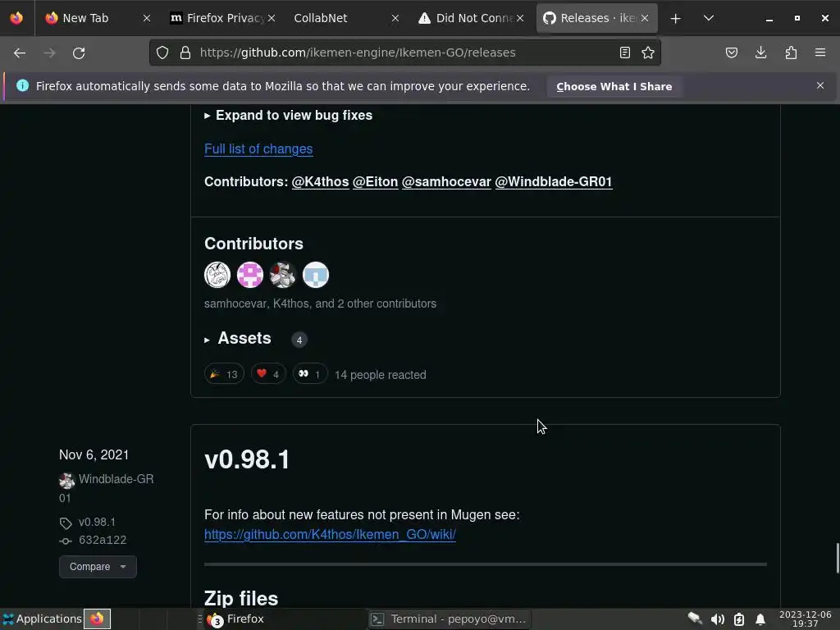840x630 pixels.
Task: Click the v0.98.1 tag icon
Action: (66, 523)
